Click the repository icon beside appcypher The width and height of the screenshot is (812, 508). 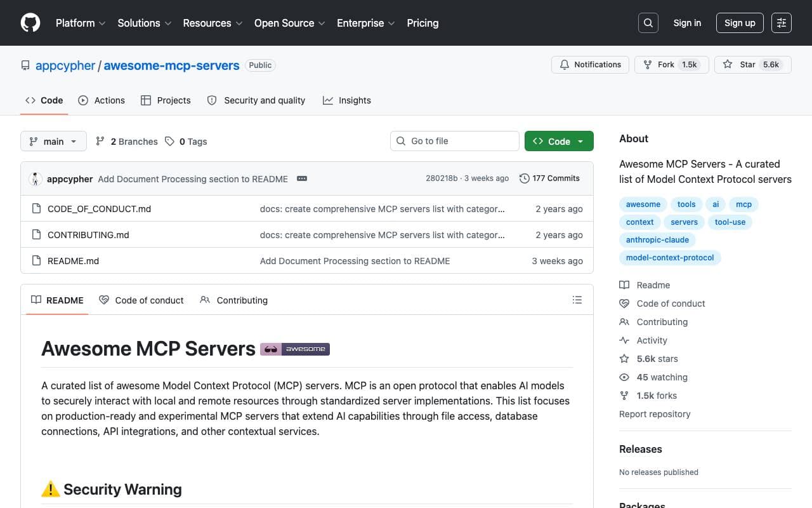(x=25, y=65)
